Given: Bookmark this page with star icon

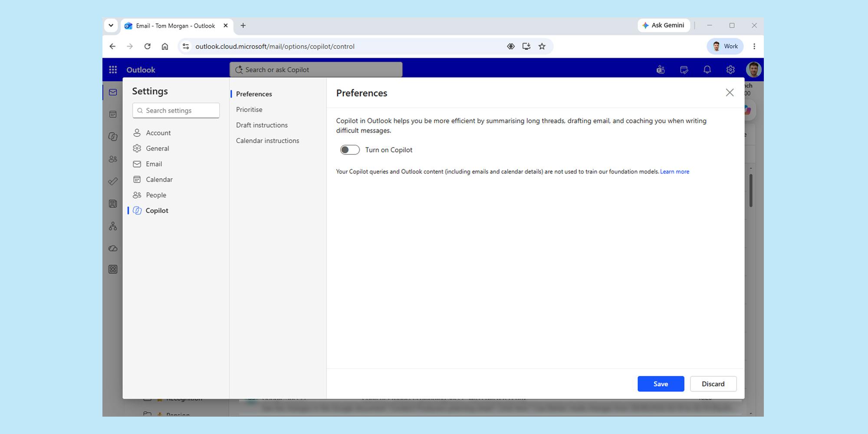Looking at the screenshot, I should pyautogui.click(x=542, y=46).
